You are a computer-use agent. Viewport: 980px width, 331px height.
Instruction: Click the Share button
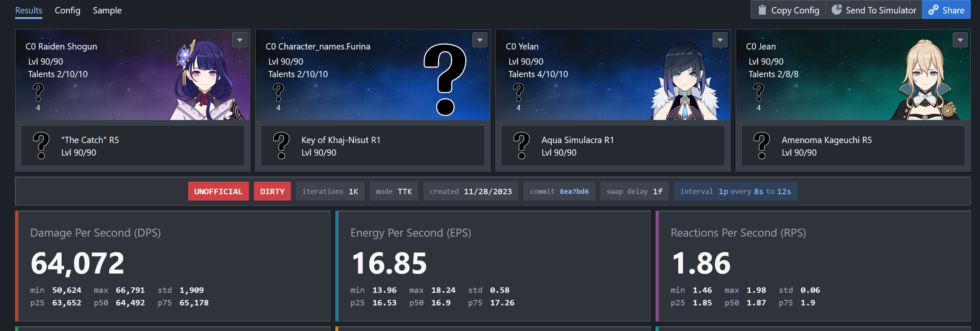point(946,10)
